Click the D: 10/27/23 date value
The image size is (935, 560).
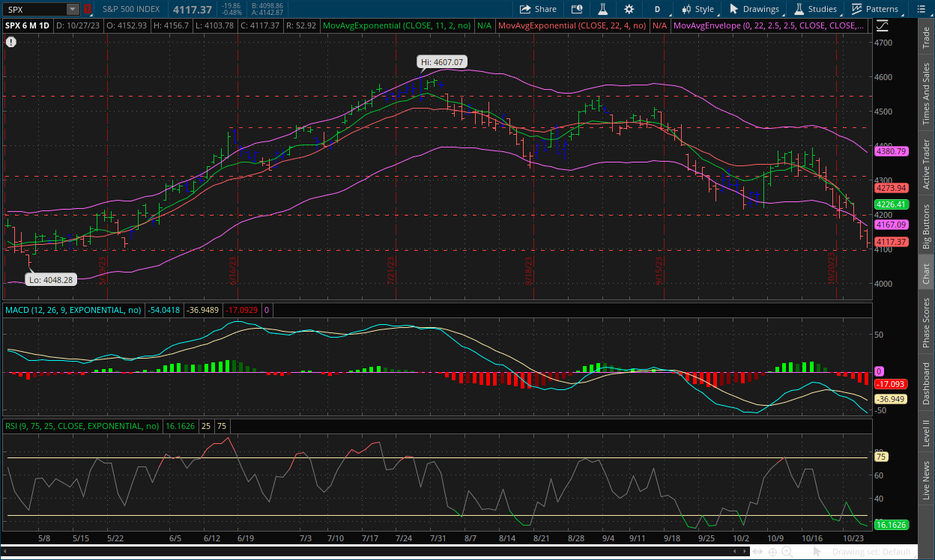click(79, 25)
